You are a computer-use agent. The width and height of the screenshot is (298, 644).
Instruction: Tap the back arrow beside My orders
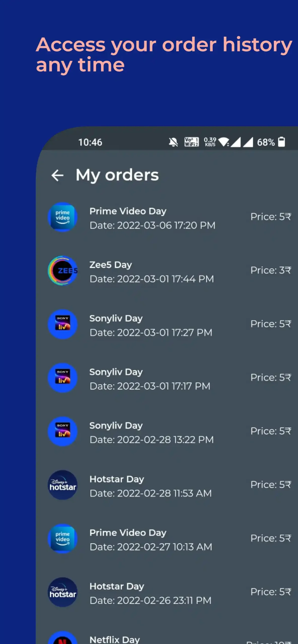click(x=57, y=175)
